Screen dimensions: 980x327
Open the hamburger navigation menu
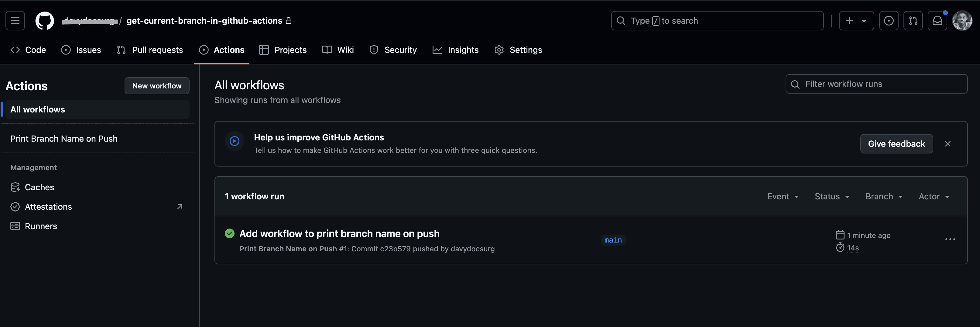(x=15, y=21)
